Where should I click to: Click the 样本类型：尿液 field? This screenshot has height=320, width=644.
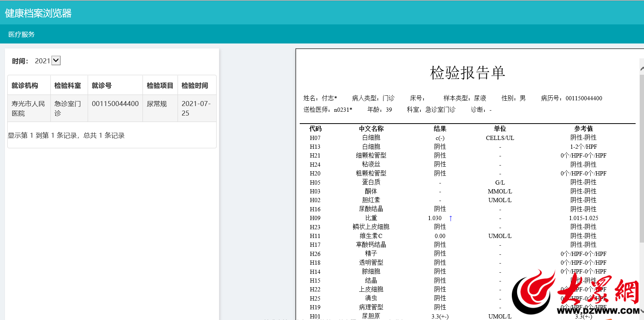(465, 98)
